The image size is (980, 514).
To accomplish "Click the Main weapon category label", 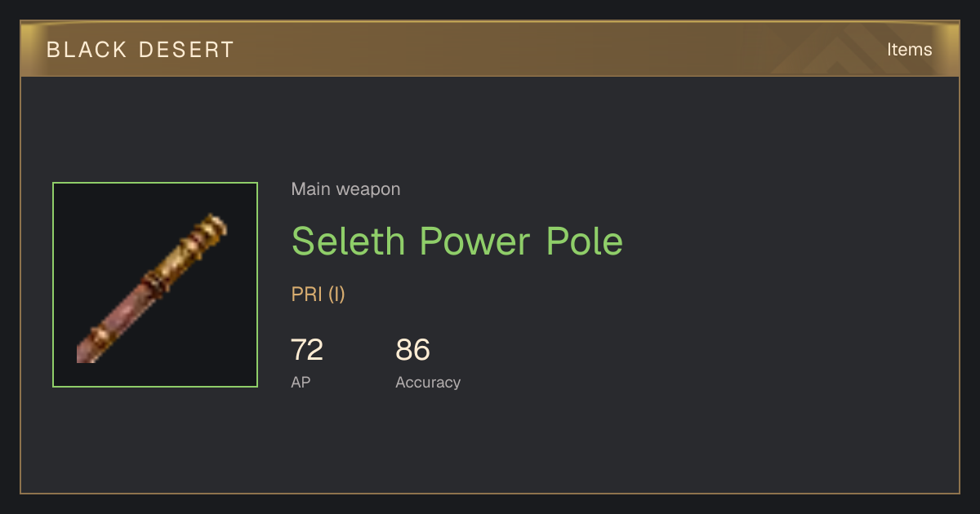I will pos(345,189).
